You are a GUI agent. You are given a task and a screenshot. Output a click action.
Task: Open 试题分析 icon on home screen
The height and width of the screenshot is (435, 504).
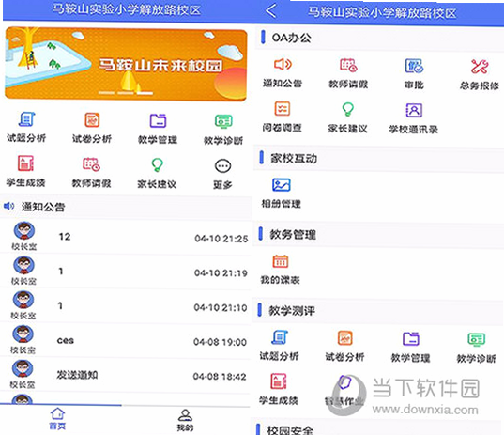(x=26, y=119)
